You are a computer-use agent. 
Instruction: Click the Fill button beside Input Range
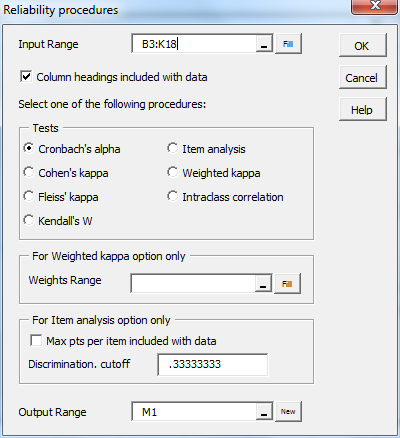288,44
